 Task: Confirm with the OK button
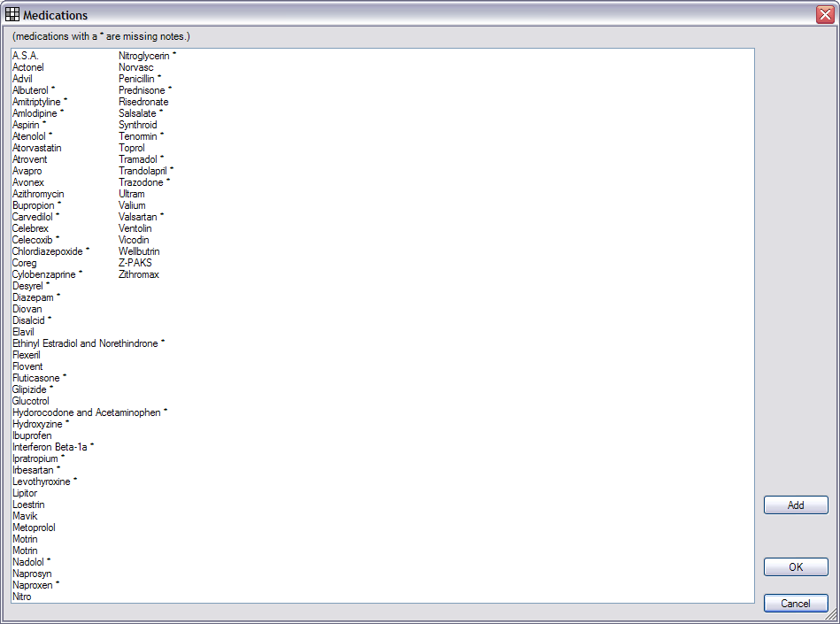coord(796,566)
